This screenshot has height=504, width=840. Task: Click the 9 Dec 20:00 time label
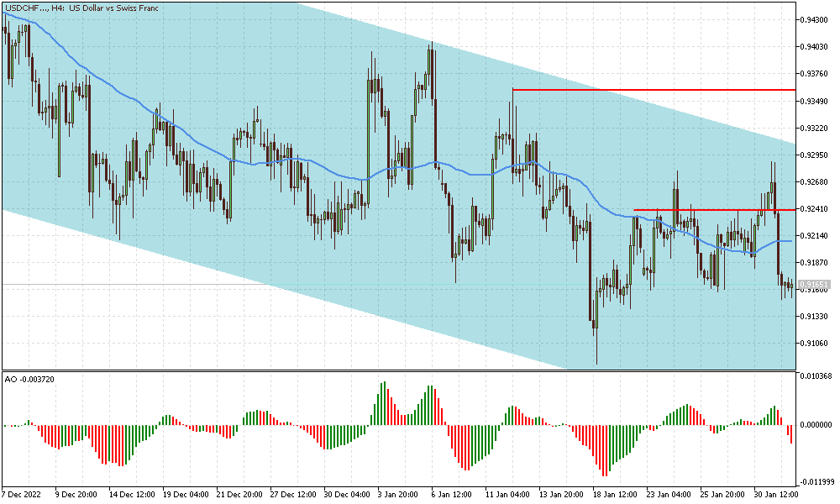[76, 495]
